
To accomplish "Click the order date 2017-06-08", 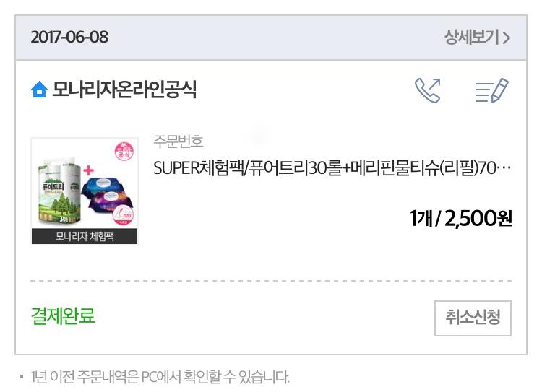I will (69, 38).
